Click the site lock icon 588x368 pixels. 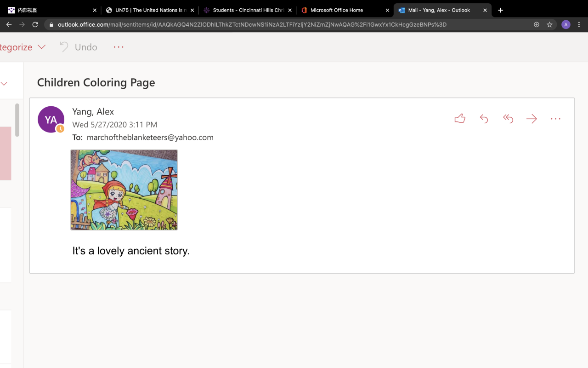click(x=51, y=25)
